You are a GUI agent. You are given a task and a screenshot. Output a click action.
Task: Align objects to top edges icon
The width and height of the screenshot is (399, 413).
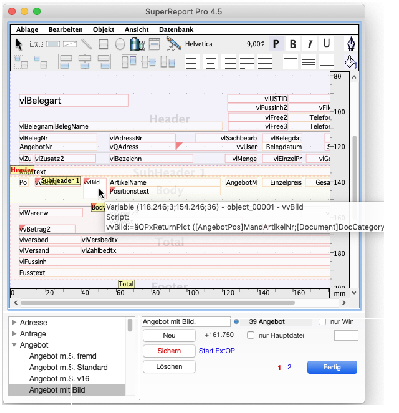click(x=129, y=62)
